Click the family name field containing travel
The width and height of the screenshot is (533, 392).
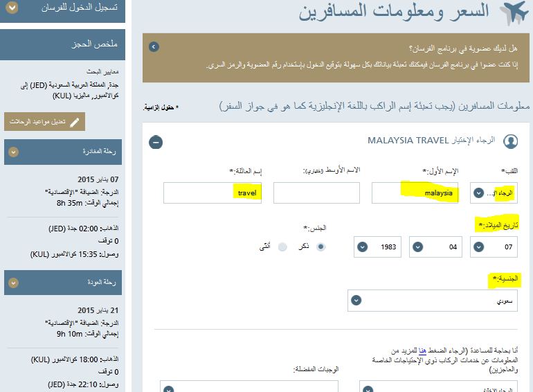tap(213, 193)
